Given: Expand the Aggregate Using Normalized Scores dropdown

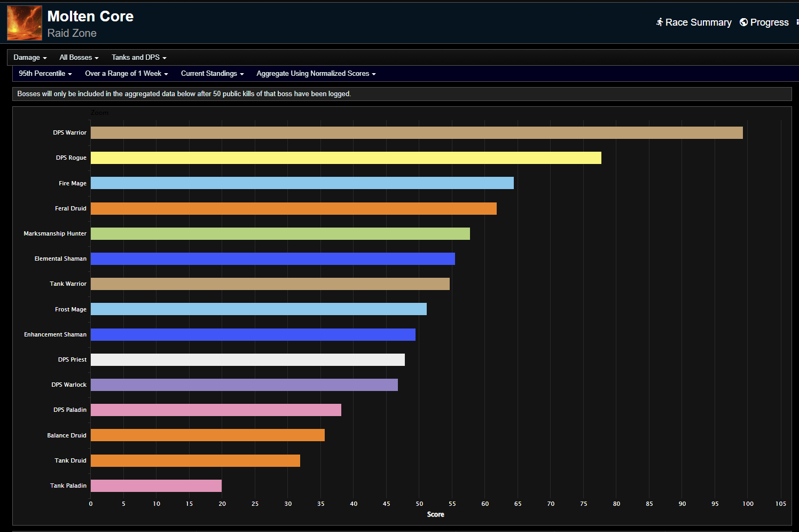Looking at the screenshot, I should (315, 73).
